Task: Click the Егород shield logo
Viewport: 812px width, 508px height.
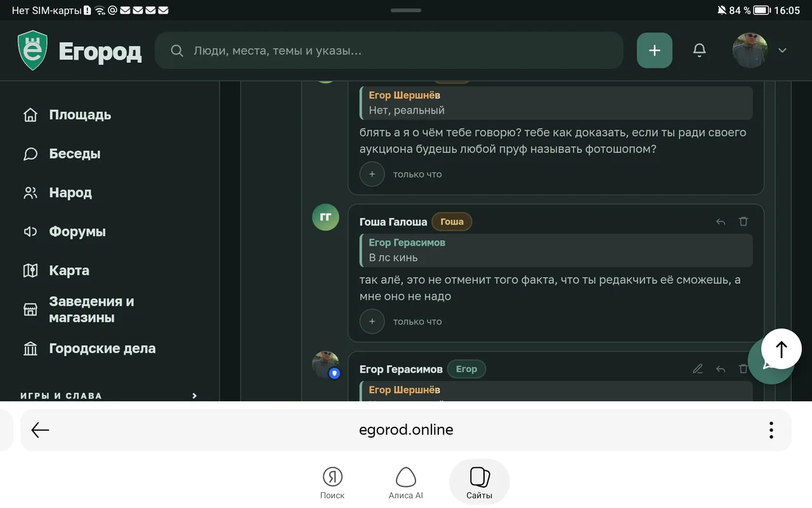Action: click(33, 50)
